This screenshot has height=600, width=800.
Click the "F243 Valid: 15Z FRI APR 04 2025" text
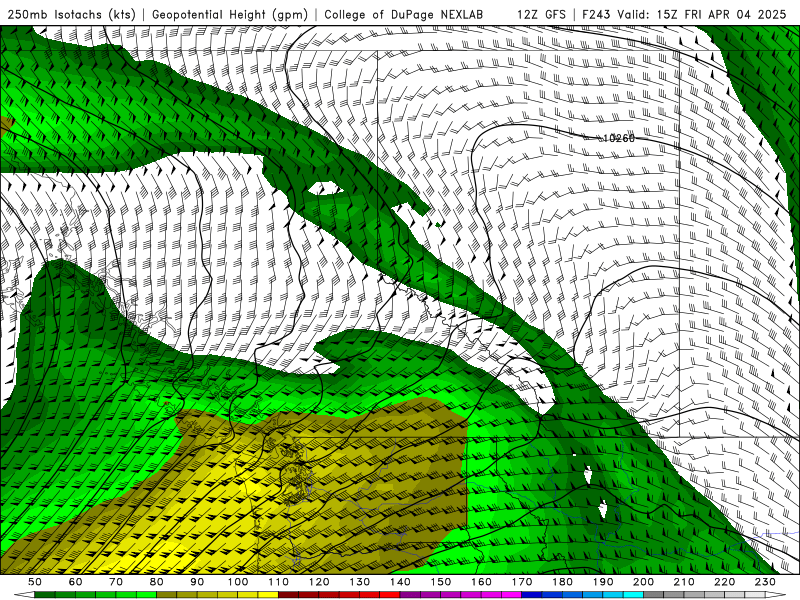[x=684, y=14]
